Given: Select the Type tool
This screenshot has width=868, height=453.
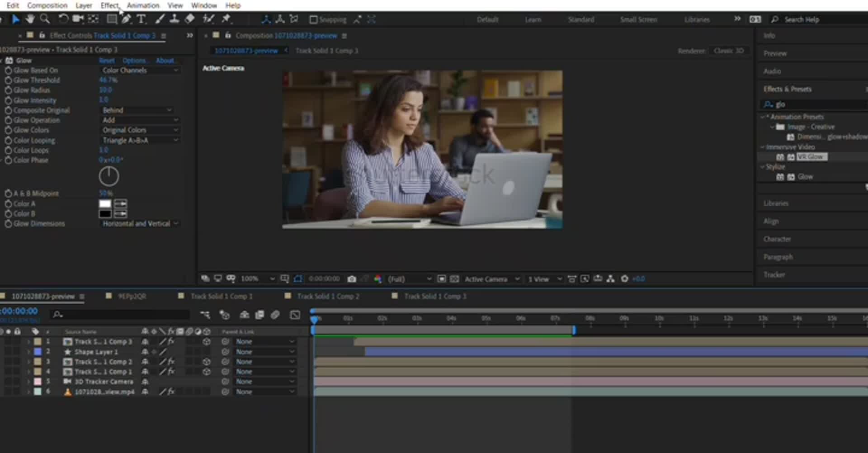Looking at the screenshot, I should click(x=141, y=19).
